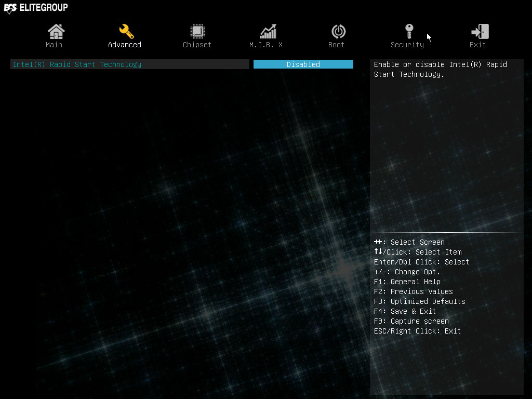Image resolution: width=532 pixels, height=399 pixels.
Task: Select the Advanced wrench icon
Action: click(126, 32)
